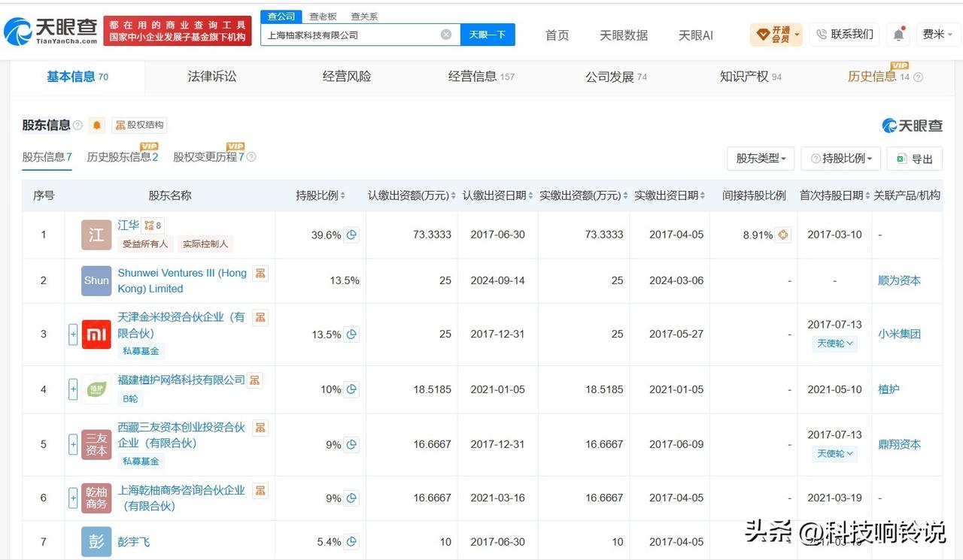Viewport: 963px width, 560px height.
Task: Sort by 认缴出资日期 column header
Action: pos(498,195)
